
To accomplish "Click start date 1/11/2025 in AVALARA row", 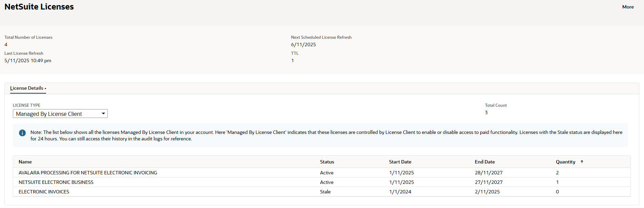I will coord(402,173).
